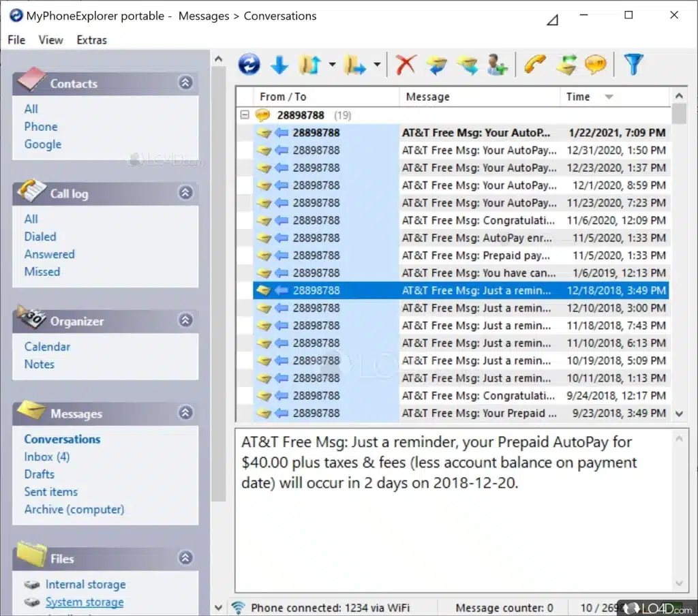This screenshot has width=698, height=616.
Task: Open Notes in Organizer
Action: pyautogui.click(x=39, y=365)
